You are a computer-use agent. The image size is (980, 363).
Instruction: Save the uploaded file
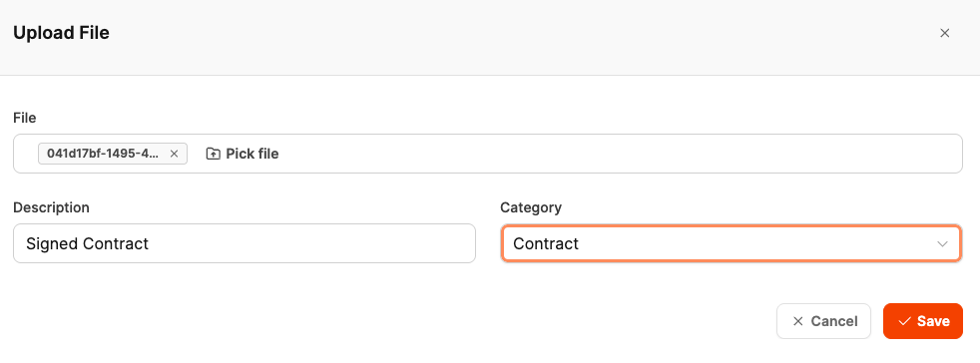[922, 321]
